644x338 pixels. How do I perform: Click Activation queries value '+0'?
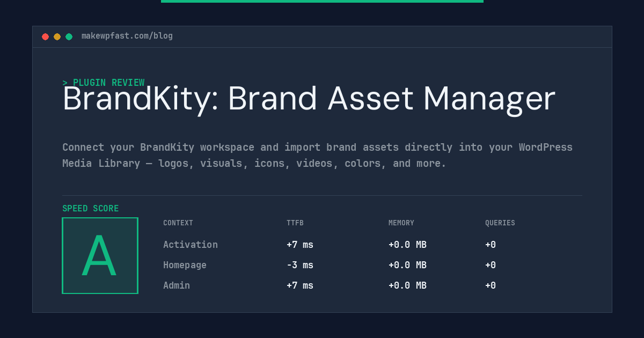click(x=491, y=245)
